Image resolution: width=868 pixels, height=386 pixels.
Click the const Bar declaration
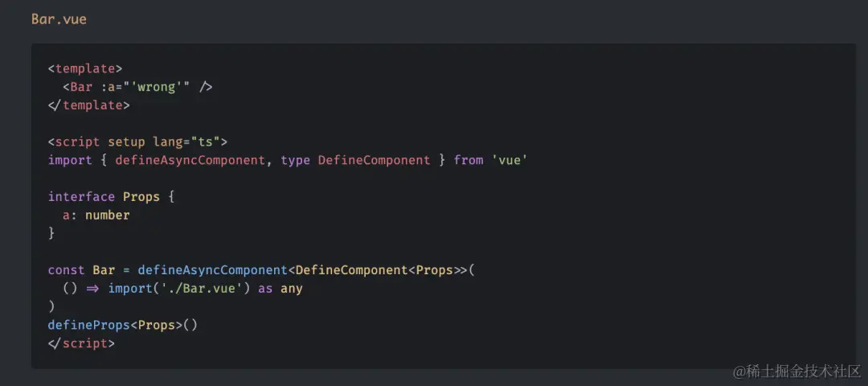pos(81,270)
